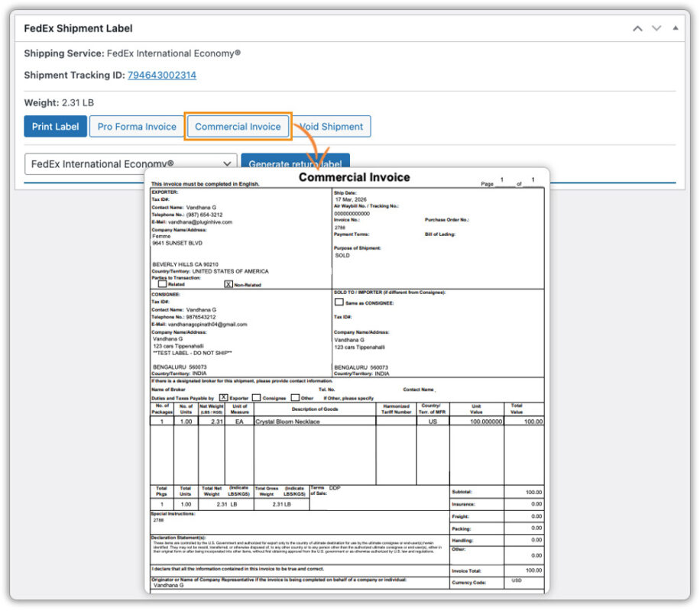Click ship date 17 Mar, 2026

pos(351,199)
